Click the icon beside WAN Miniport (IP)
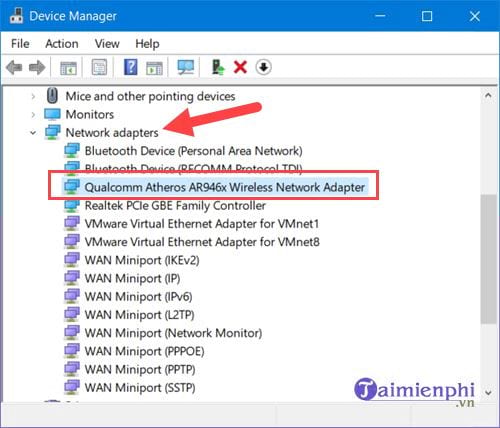The width and height of the screenshot is (500, 428). pos(72,278)
